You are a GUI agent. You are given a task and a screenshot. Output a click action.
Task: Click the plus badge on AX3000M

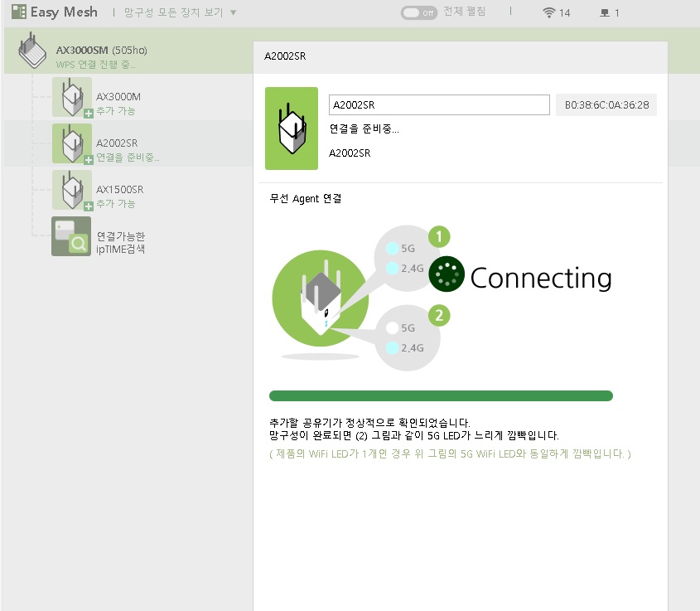point(89,114)
